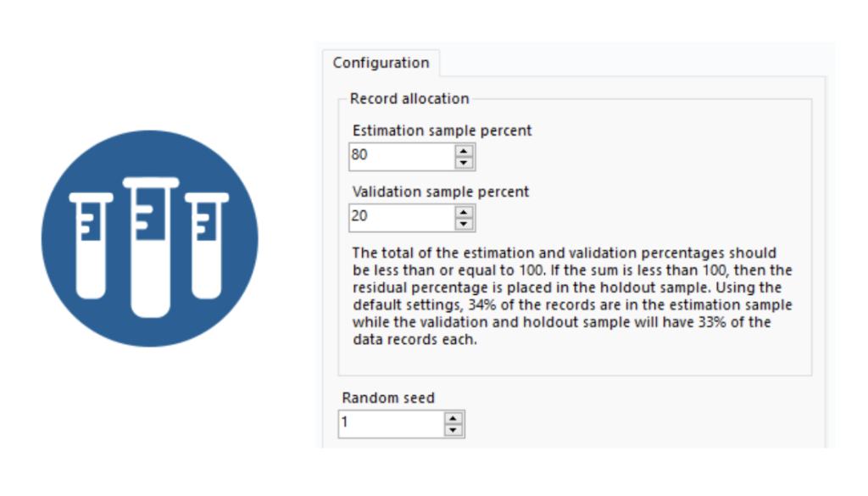
Task: Click the Create Samples test tubes icon
Action: click(x=149, y=238)
